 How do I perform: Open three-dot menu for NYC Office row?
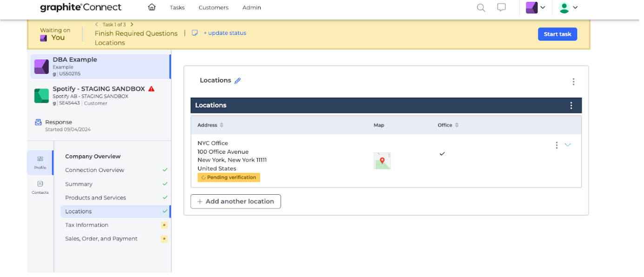click(557, 145)
